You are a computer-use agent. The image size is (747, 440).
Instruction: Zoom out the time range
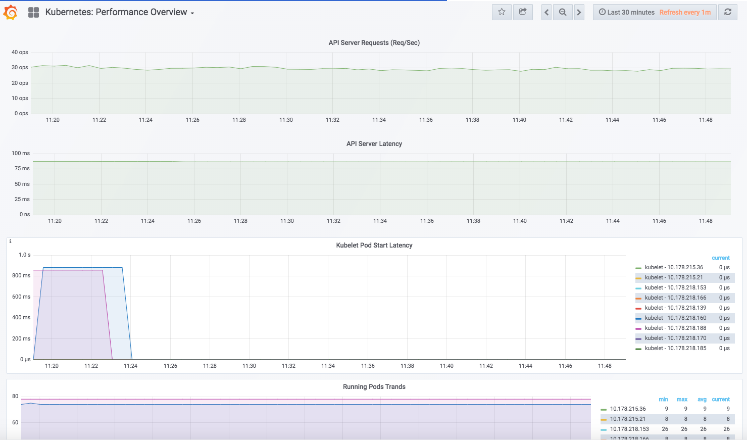pyautogui.click(x=563, y=12)
